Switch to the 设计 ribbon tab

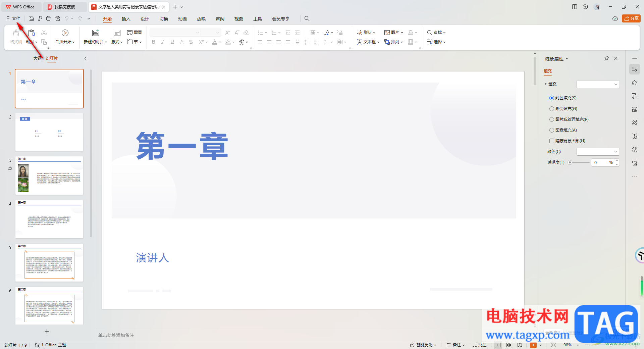pyautogui.click(x=145, y=19)
